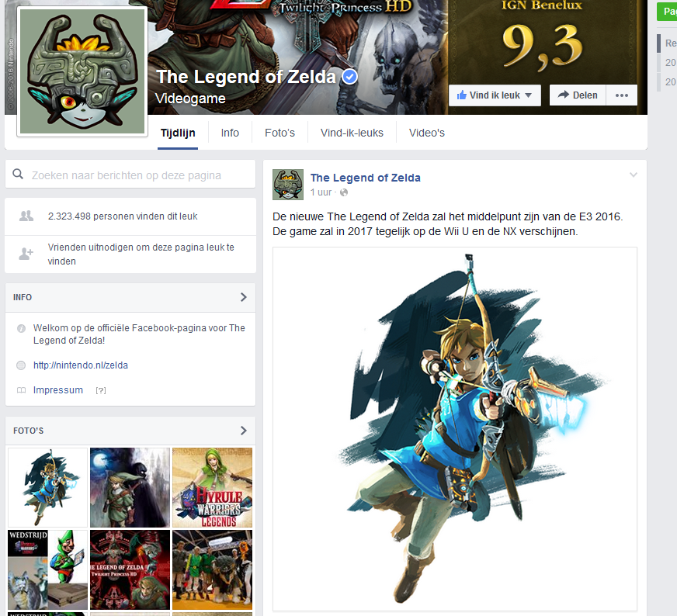Click the INFO section header
677x616 pixels.
click(130, 298)
